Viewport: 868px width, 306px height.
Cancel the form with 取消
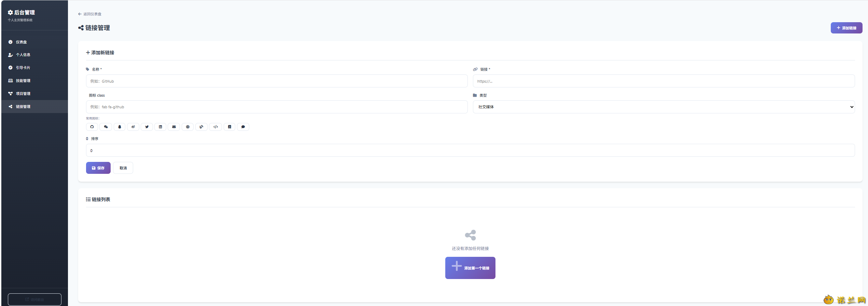[123, 168]
